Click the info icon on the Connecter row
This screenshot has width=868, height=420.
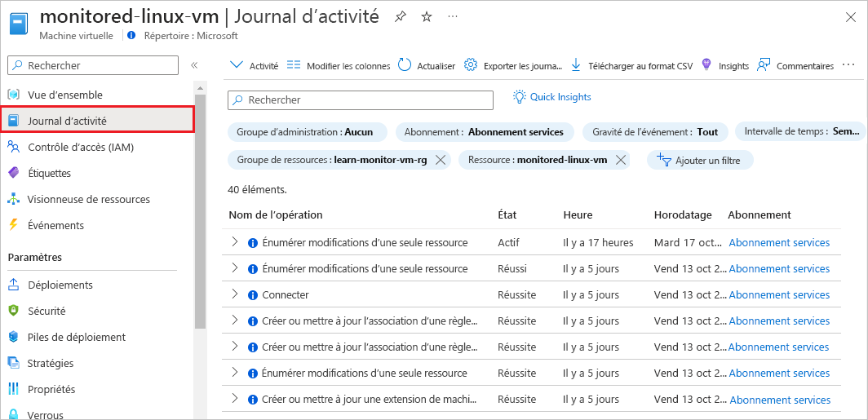click(x=253, y=295)
